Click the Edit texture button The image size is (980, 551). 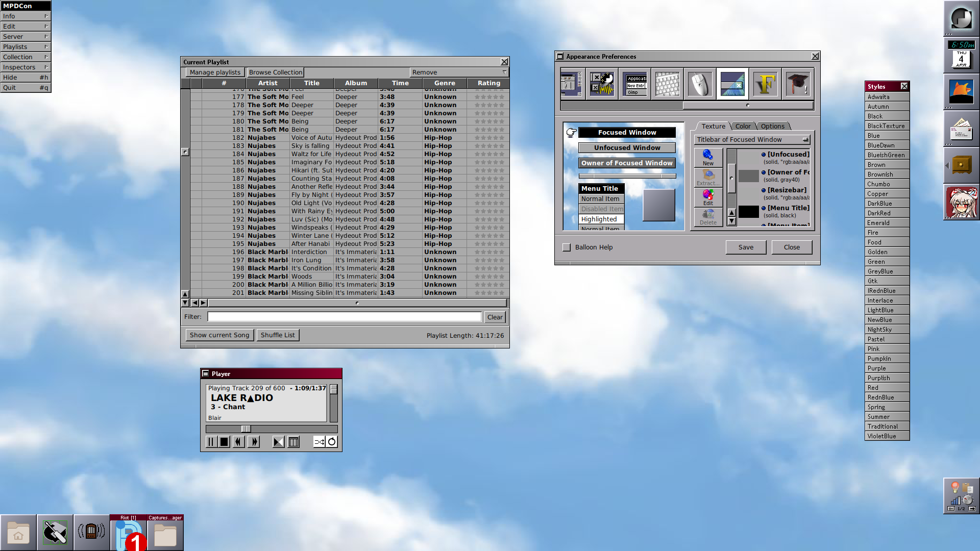coord(708,197)
